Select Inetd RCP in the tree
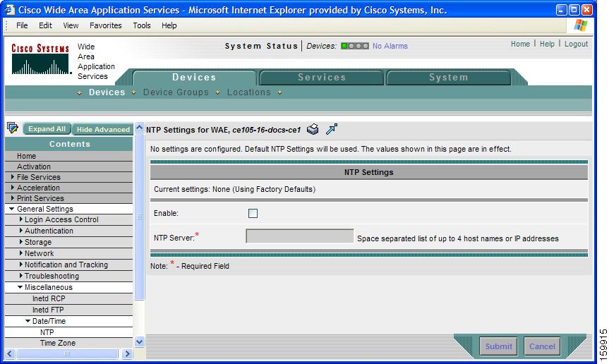609x364 pixels. [49, 298]
